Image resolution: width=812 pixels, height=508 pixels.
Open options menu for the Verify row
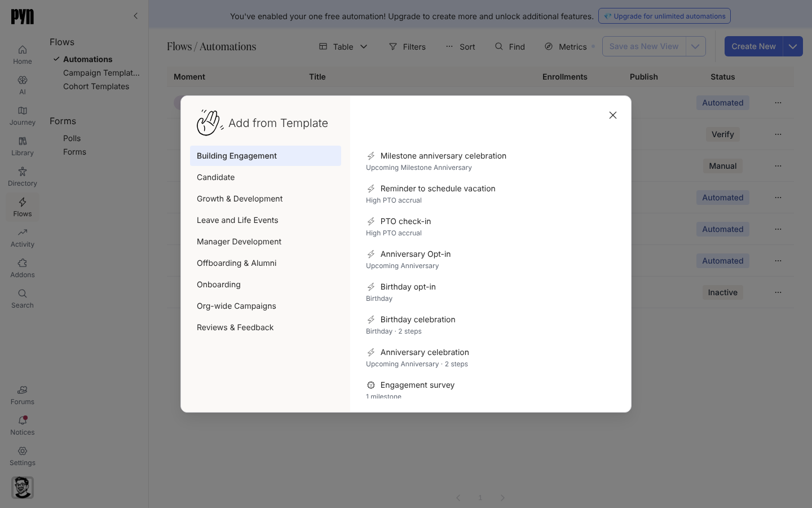point(778,134)
